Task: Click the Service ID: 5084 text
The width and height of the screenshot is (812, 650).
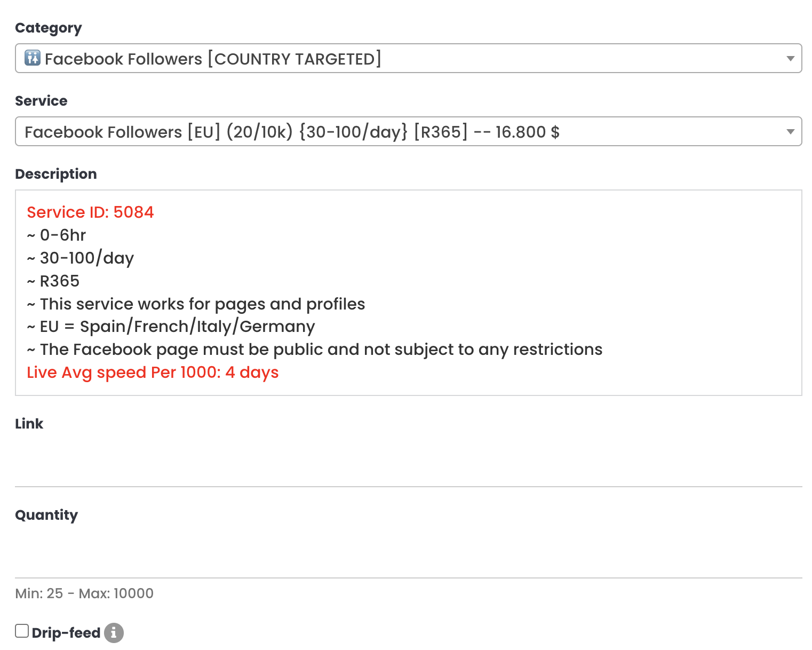Action: pyautogui.click(x=90, y=212)
